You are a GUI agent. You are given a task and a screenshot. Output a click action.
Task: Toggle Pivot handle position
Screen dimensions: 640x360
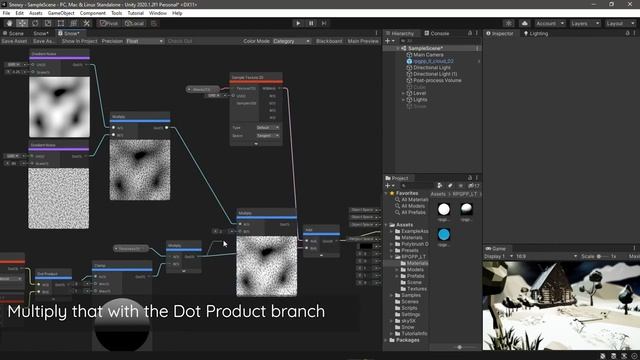(109, 23)
